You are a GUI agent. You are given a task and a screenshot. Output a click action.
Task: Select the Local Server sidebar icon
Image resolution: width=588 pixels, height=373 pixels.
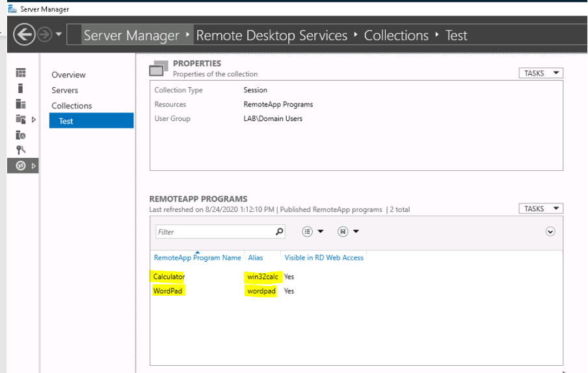tap(21, 88)
